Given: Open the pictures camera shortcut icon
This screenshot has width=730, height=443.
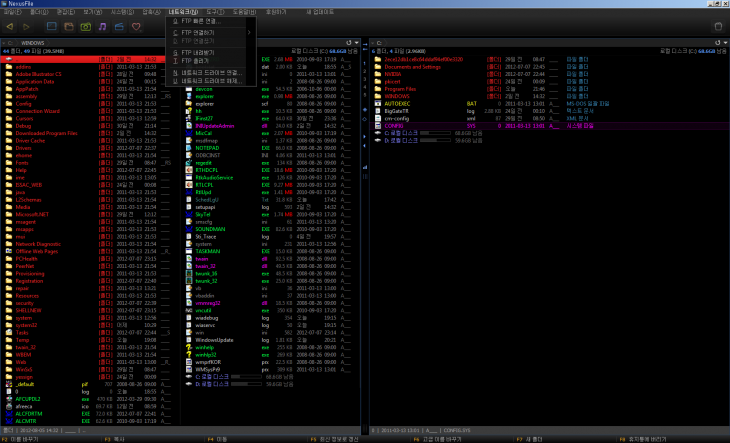Looking at the screenshot, I should coord(86,26).
